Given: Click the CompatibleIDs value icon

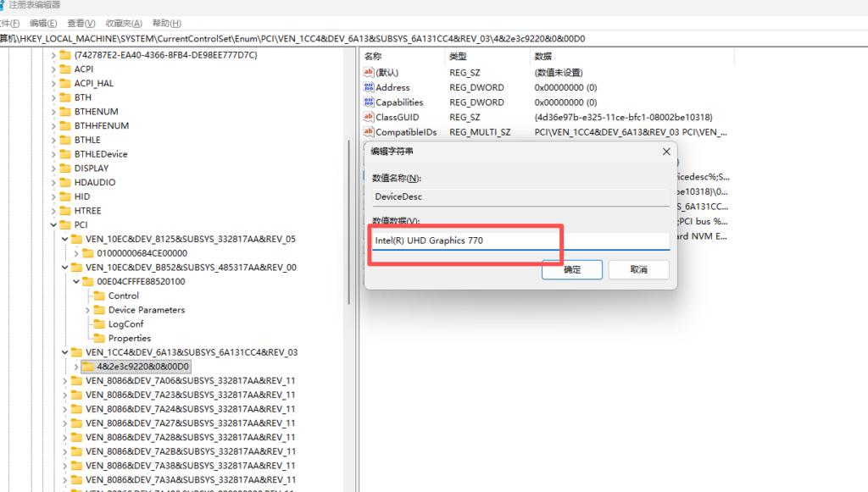Looking at the screenshot, I should (369, 132).
